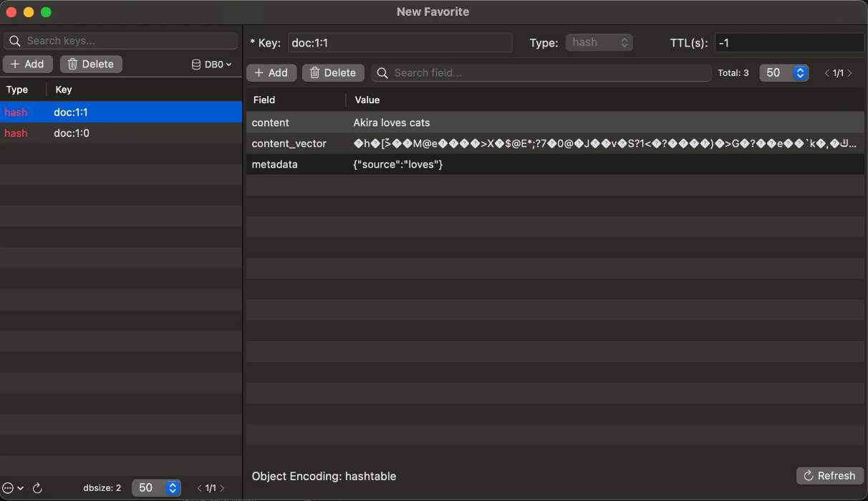The width and height of the screenshot is (868, 501).
Task: Click the search keys field
Action: point(120,41)
